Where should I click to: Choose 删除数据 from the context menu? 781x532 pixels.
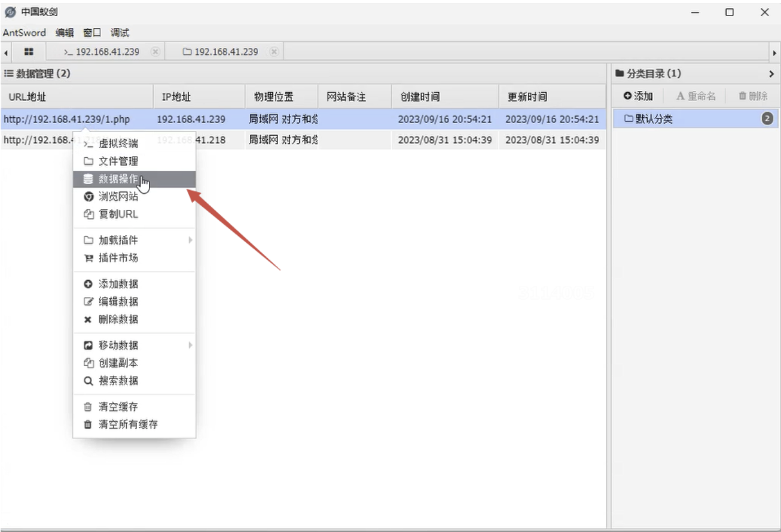134,319
